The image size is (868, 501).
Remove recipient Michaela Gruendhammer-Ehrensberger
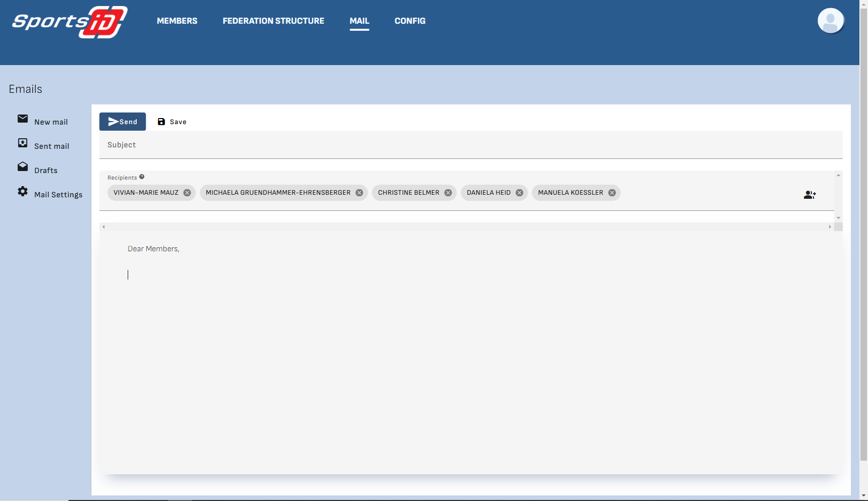tap(359, 193)
